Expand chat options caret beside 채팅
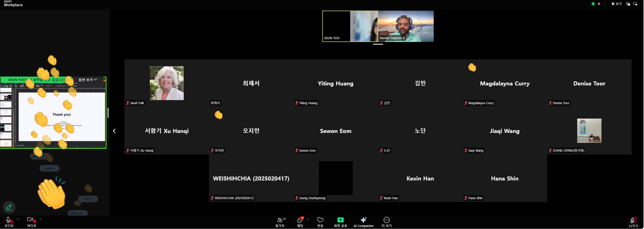The image size is (644, 229). coord(308,219)
